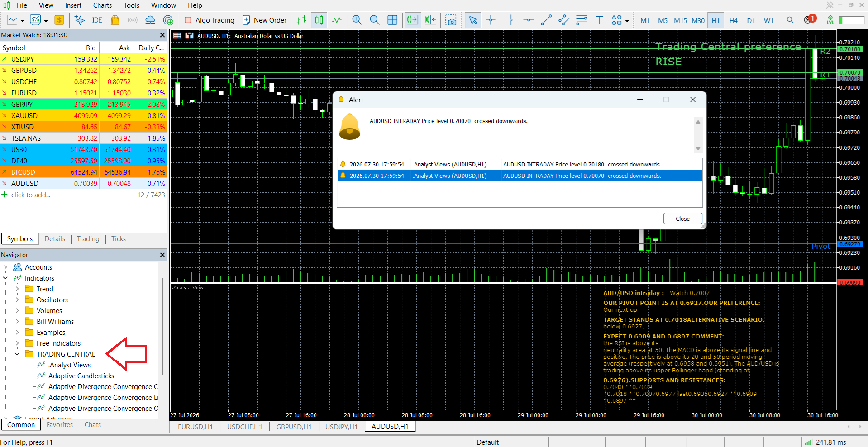Select Adaptive Candlesticks indicator

(x=81, y=376)
